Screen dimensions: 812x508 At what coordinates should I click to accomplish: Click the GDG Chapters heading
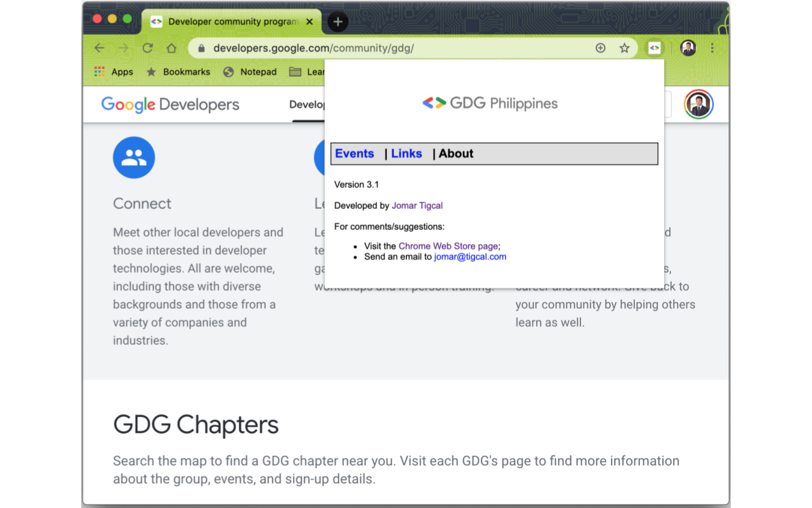pos(196,425)
